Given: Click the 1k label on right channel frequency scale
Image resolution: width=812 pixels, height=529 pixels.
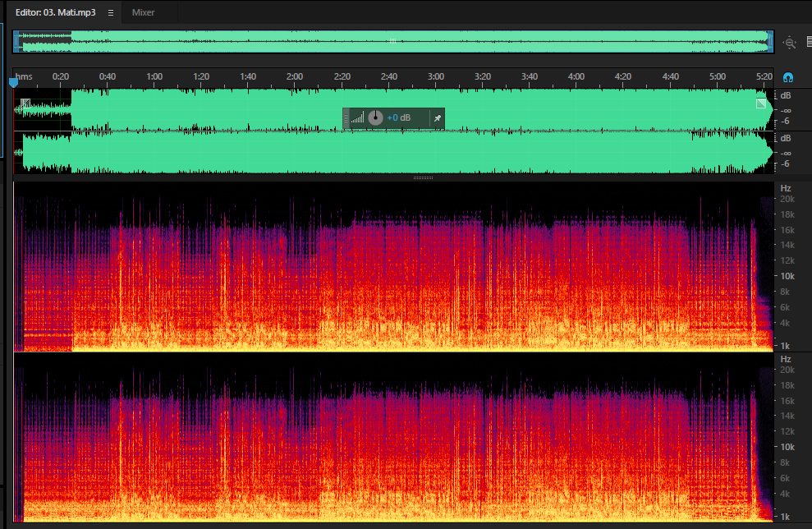Looking at the screenshot, I should tap(785, 517).
